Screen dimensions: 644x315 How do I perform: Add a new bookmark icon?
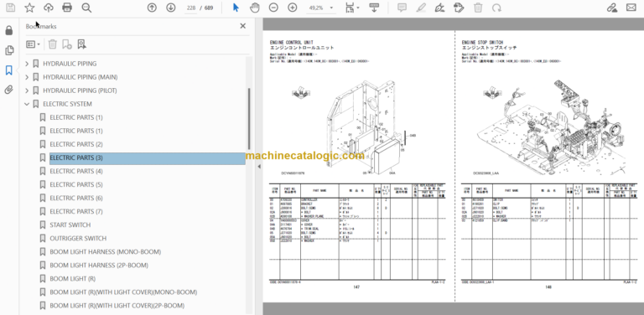pos(67,44)
